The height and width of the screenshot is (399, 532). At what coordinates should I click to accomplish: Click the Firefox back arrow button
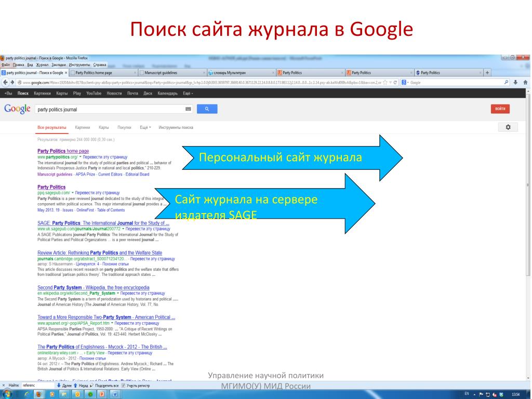tap(5, 83)
